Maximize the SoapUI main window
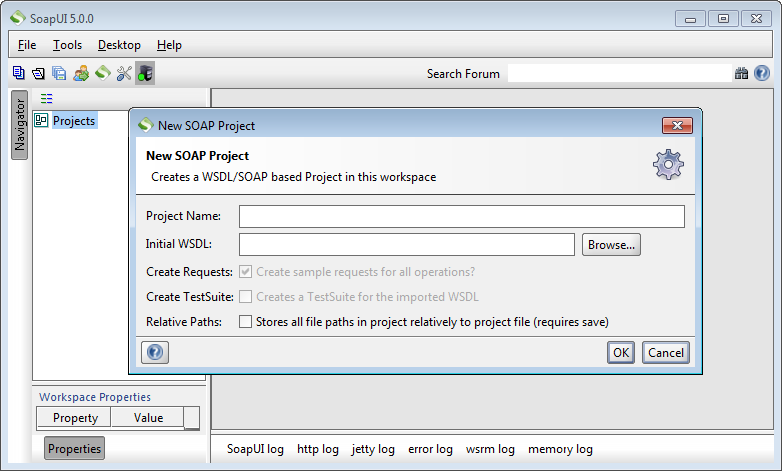The width and height of the screenshot is (782, 471). coord(723,18)
